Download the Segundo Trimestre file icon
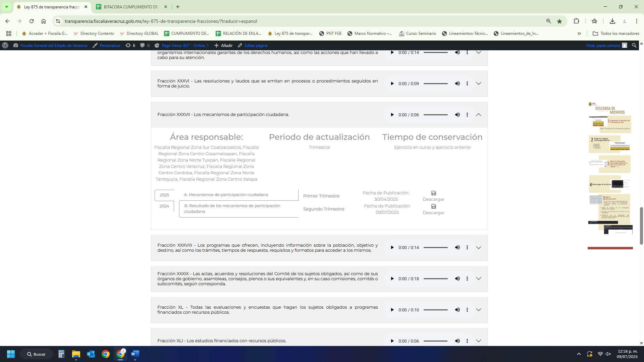Viewport: 644px width, 362px height. pos(433,206)
